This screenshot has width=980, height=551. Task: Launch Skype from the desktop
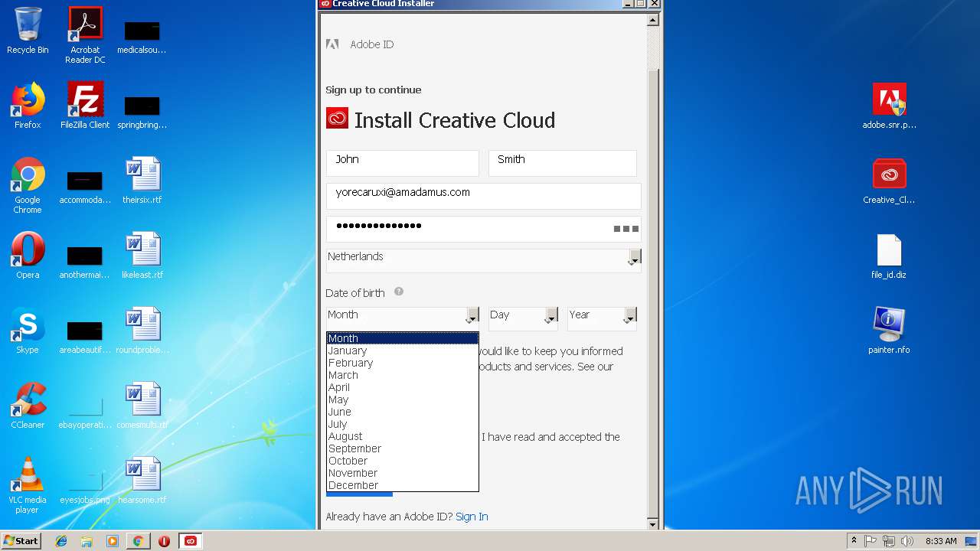point(28,331)
